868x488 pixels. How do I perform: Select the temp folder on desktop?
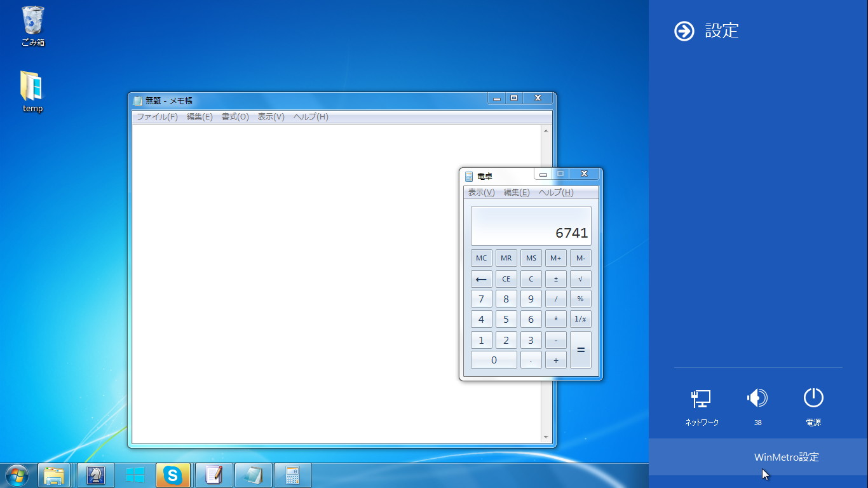point(32,91)
